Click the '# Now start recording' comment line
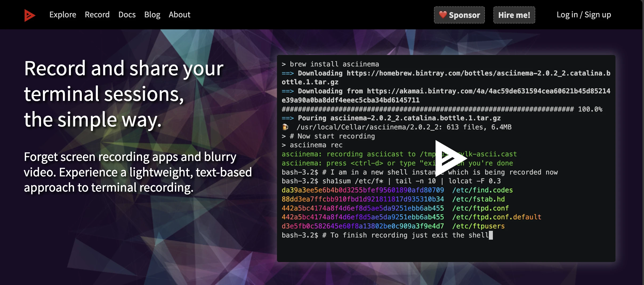The height and width of the screenshot is (285, 644). [328, 136]
